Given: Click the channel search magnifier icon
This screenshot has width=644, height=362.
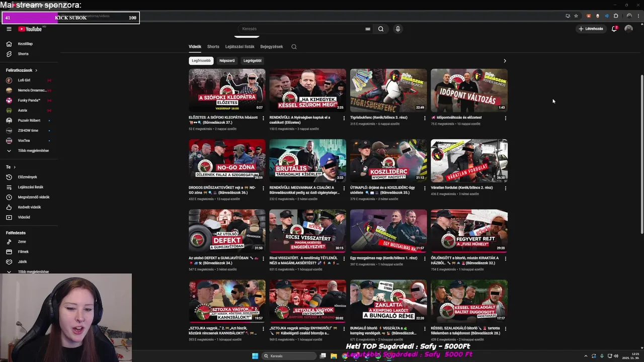Looking at the screenshot, I should (x=294, y=47).
